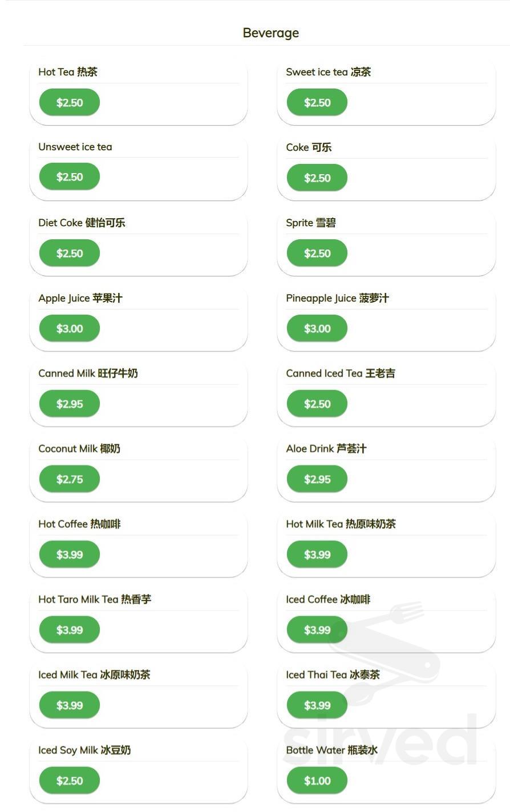
Task: Click the Bottle Water $1.00 button
Action: pos(317,781)
